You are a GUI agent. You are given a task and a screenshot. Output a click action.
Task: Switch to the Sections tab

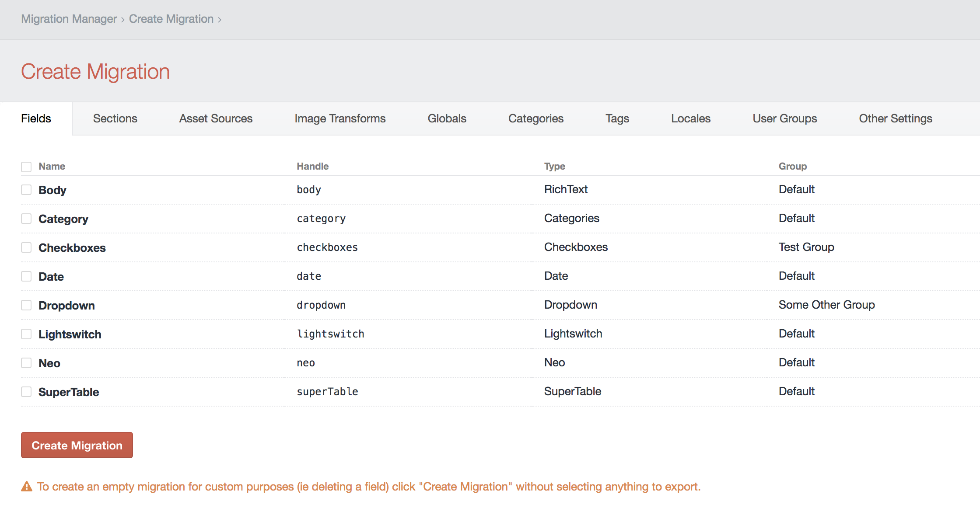[115, 118]
